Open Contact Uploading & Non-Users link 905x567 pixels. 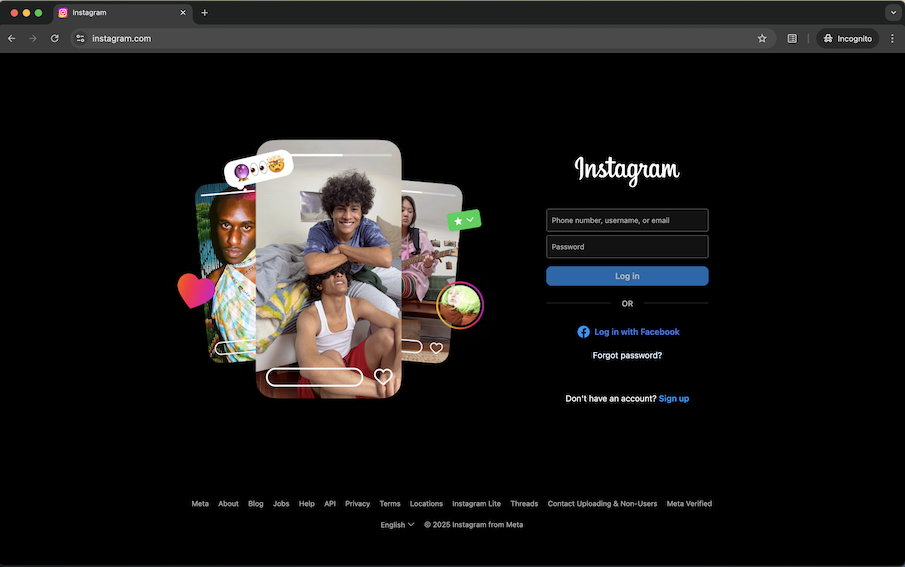click(602, 504)
